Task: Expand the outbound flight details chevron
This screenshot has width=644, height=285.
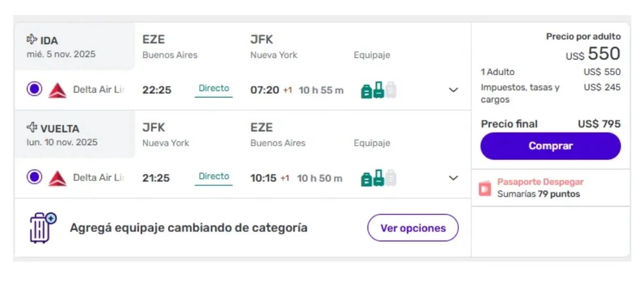Action: coord(453,90)
